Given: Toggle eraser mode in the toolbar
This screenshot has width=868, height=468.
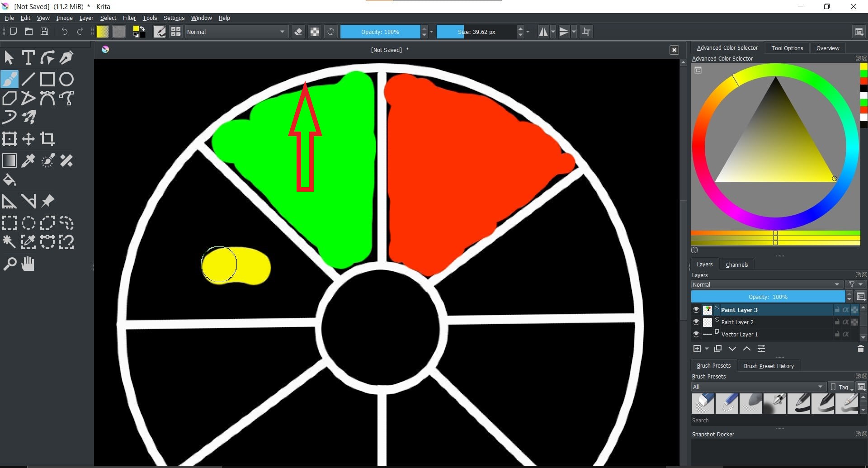Looking at the screenshot, I should tap(298, 32).
